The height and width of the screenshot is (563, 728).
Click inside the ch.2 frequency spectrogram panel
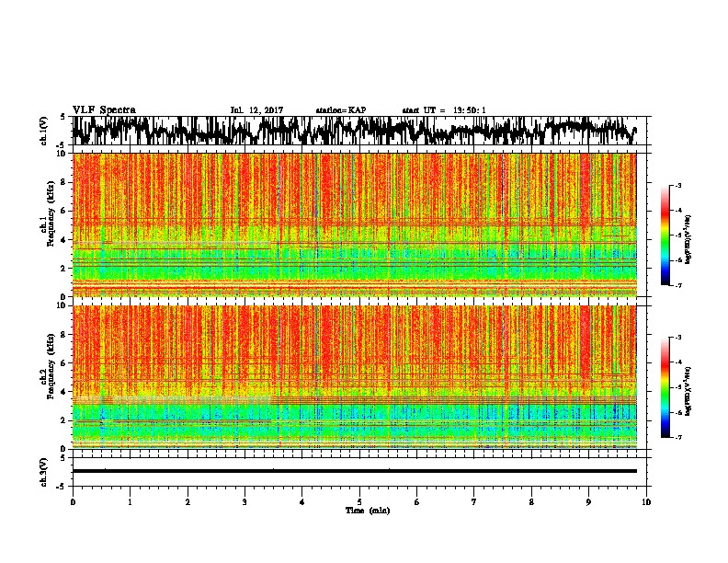(x=355, y=377)
